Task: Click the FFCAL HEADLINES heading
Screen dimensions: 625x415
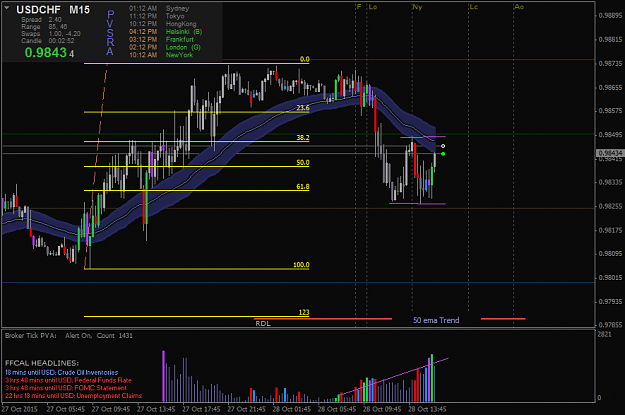Action: click(x=42, y=363)
